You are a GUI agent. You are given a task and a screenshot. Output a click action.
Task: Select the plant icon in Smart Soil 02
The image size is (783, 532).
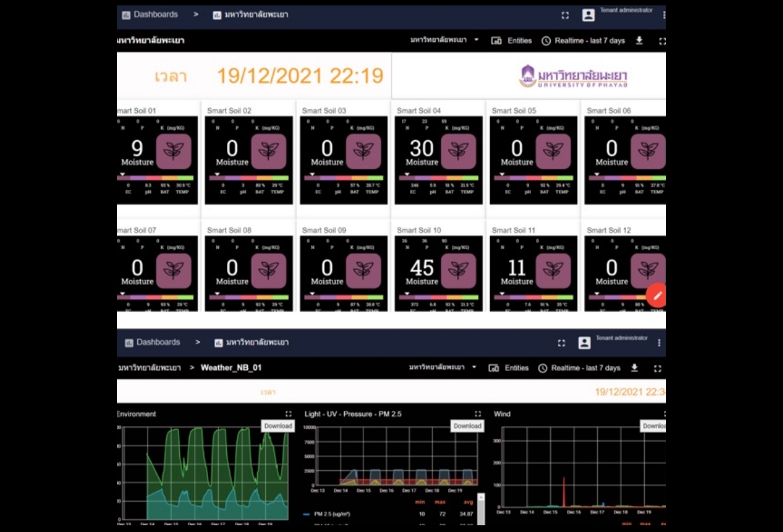pyautogui.click(x=269, y=152)
